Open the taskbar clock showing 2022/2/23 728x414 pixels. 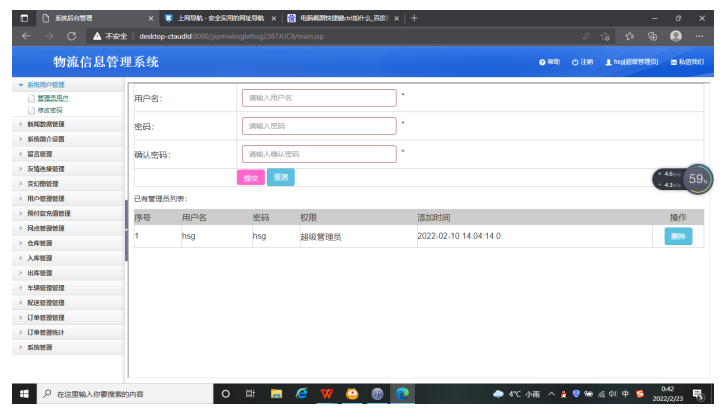(668, 394)
